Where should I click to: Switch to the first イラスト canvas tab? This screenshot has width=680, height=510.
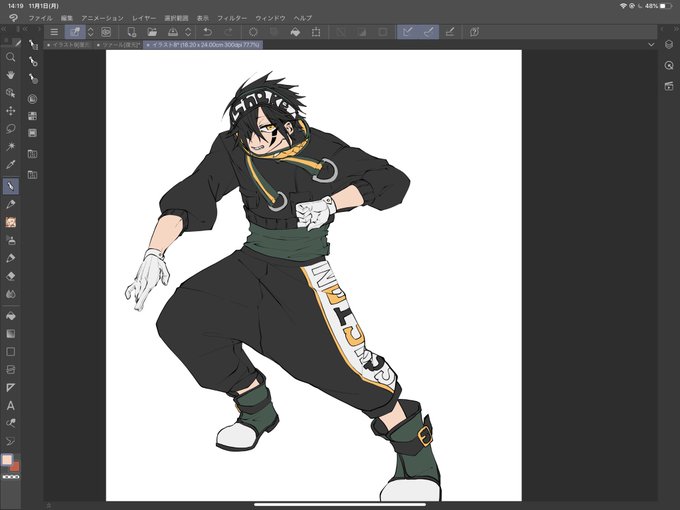pyautogui.click(x=68, y=45)
